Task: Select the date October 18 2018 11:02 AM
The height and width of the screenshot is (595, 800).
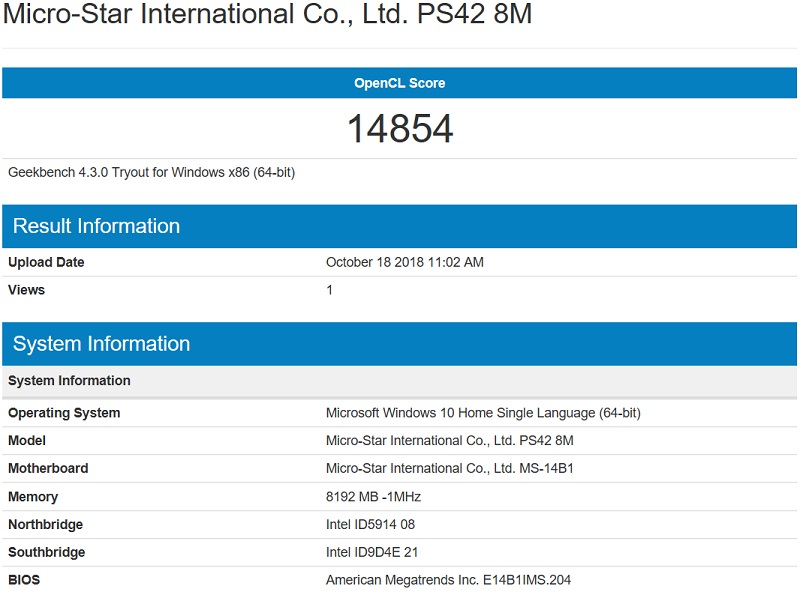Action: pos(405,262)
